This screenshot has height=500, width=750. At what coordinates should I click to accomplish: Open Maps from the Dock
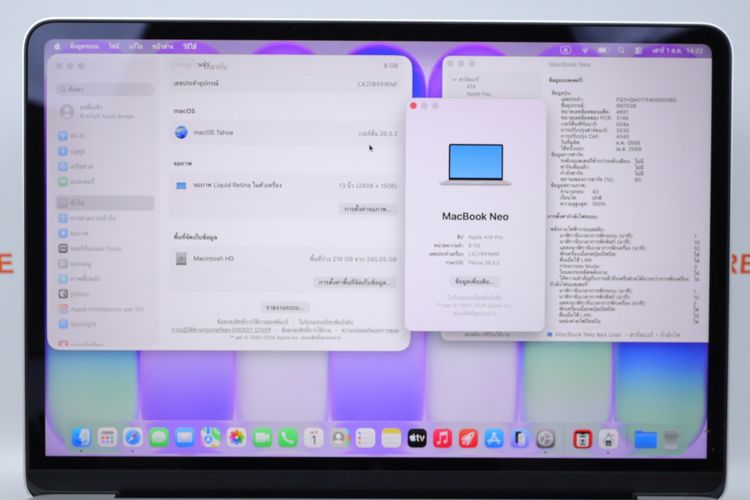pyautogui.click(x=210, y=438)
